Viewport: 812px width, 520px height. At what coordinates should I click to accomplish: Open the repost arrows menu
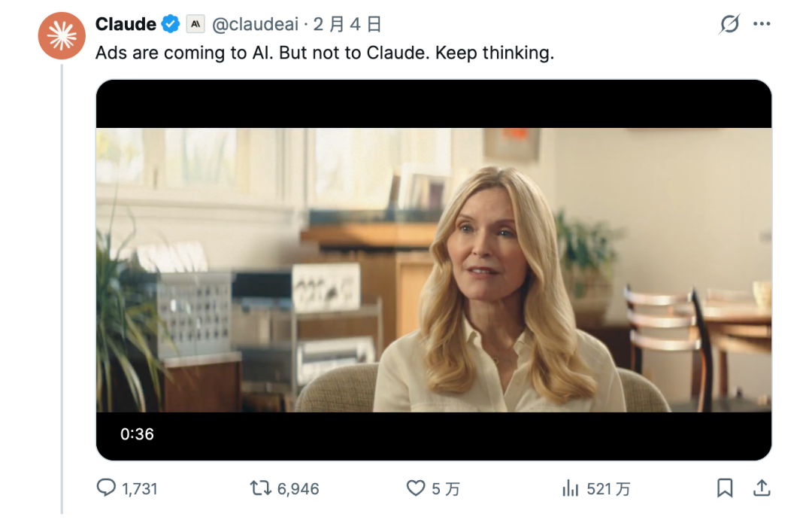[260, 488]
